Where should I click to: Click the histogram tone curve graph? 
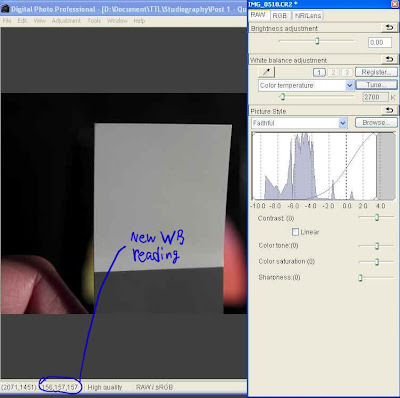tap(323, 166)
